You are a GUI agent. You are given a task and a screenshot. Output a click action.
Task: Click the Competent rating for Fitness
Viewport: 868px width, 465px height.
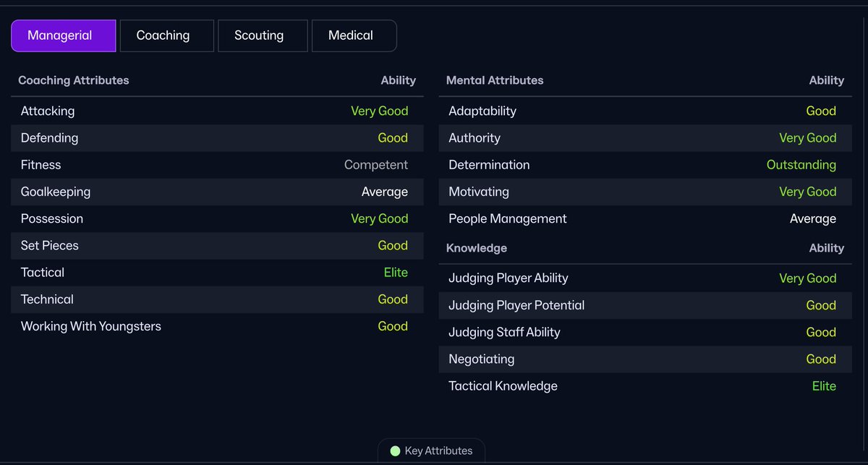tap(376, 165)
